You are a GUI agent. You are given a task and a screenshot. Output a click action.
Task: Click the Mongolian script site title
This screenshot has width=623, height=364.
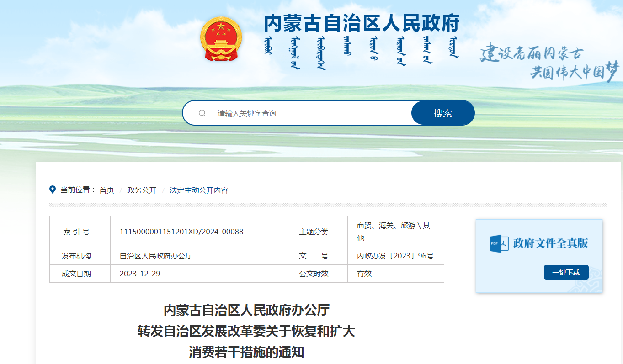coord(361,52)
